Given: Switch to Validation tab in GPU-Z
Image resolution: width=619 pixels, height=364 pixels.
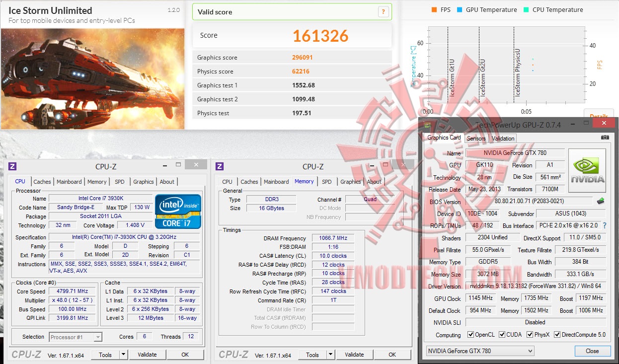Looking at the screenshot, I should click(x=503, y=139).
